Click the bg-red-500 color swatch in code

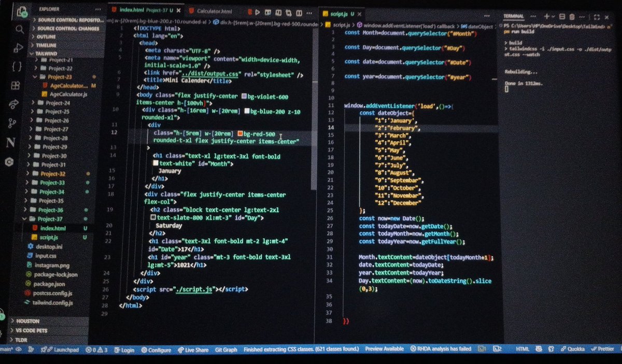pyautogui.click(x=240, y=134)
